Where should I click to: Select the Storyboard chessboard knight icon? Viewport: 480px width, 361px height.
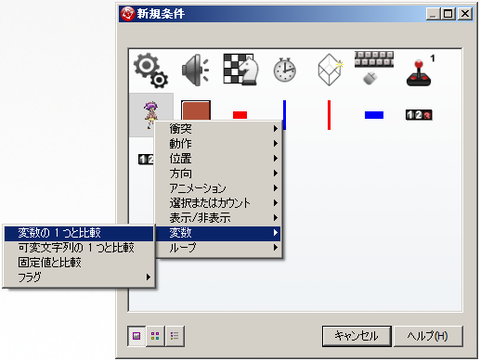[x=240, y=69]
